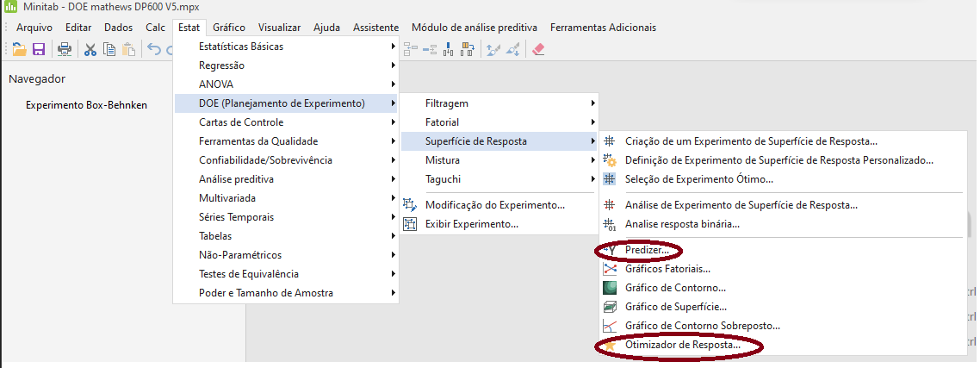
Task: Click the Undo arrow icon
Action: click(x=153, y=49)
